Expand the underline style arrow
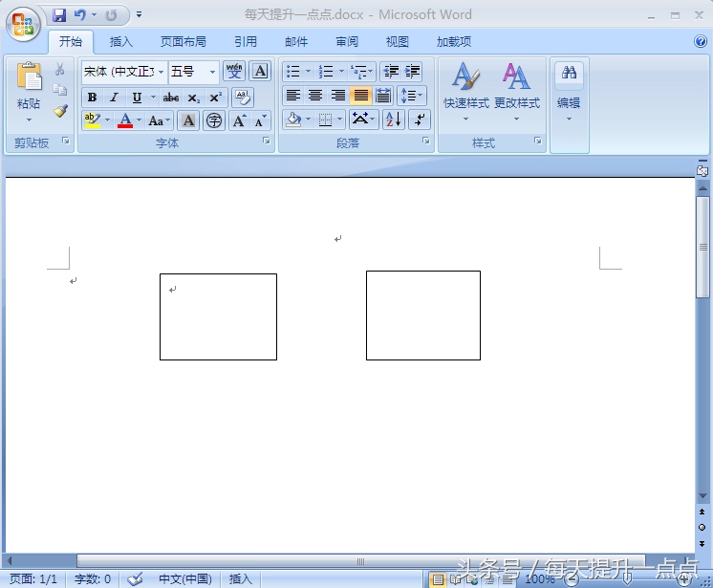The image size is (713, 588). point(153,98)
